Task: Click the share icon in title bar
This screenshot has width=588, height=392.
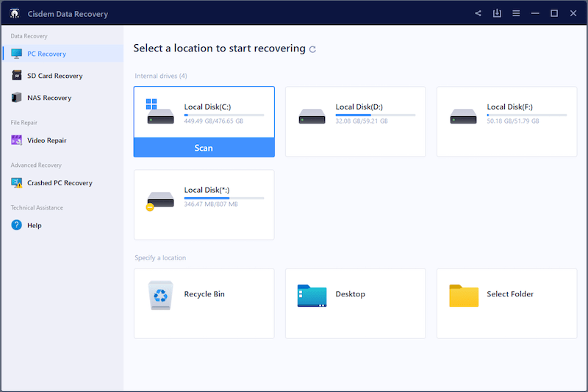Action: [x=478, y=13]
